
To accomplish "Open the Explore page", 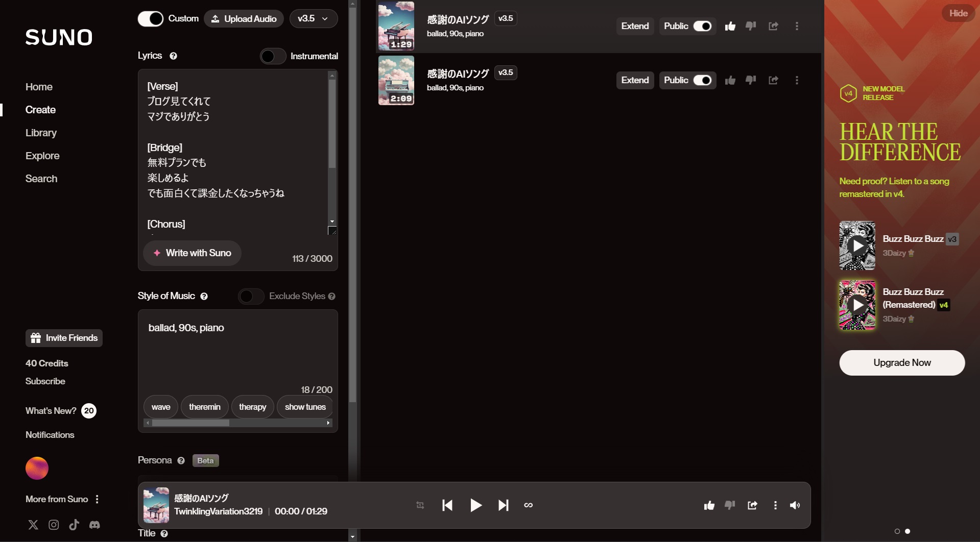I will point(42,156).
